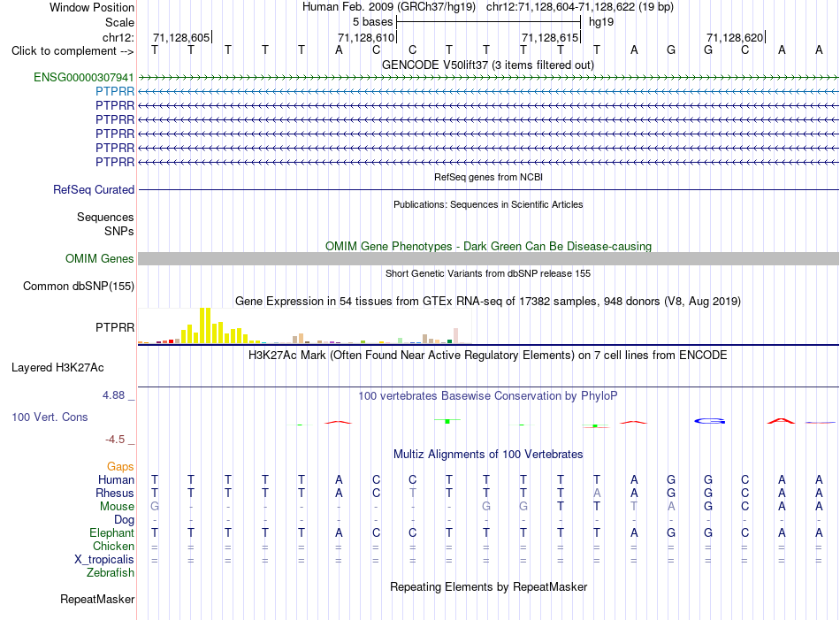Click the SNPs track label
This screenshot has width=840, height=620.
[119, 231]
